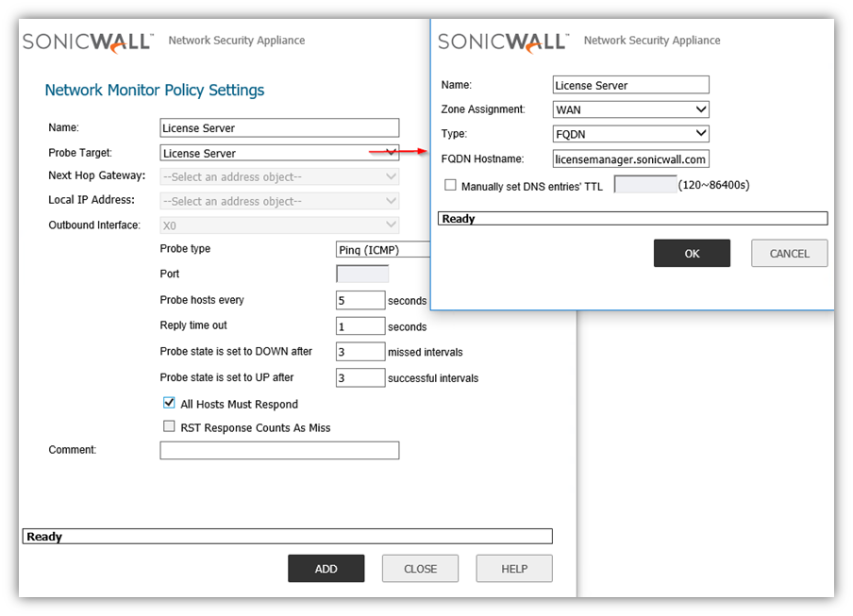Click the Outbound Interface label
Screen dimensions: 853x616
pyautogui.click(x=94, y=225)
